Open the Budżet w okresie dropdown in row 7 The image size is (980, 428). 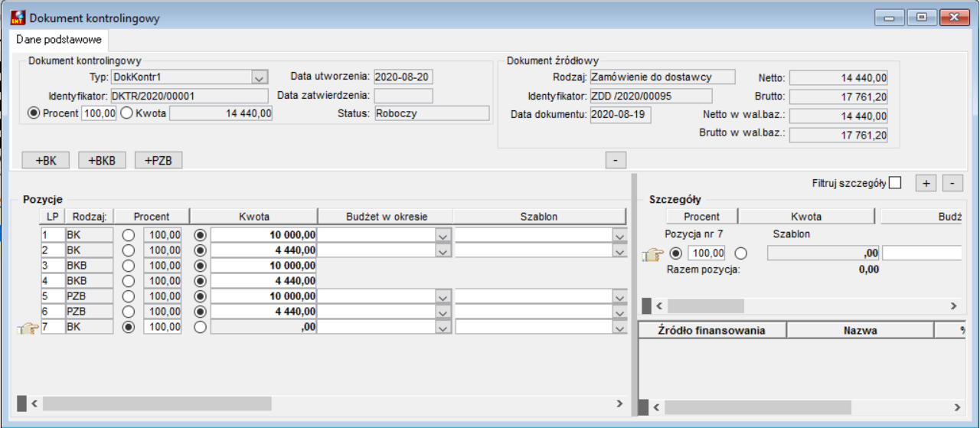pos(443,326)
